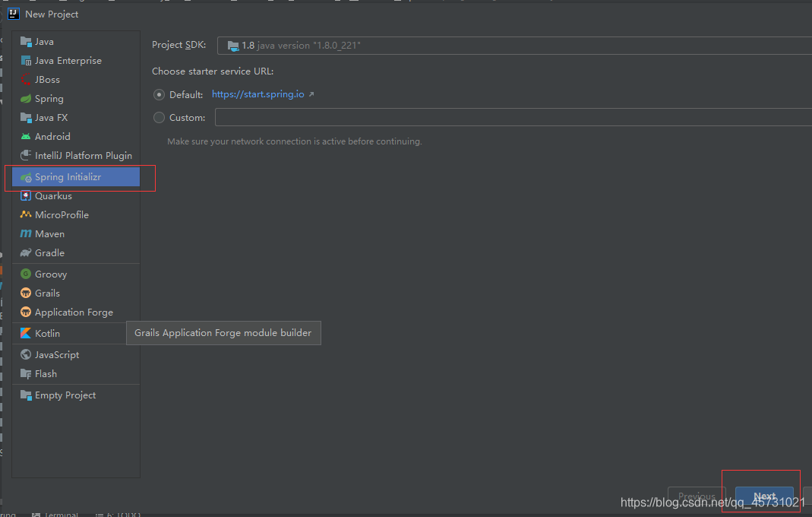Image resolution: width=812 pixels, height=517 pixels.
Task: Click the 'Choose starter service URL:' label
Action: pos(213,71)
